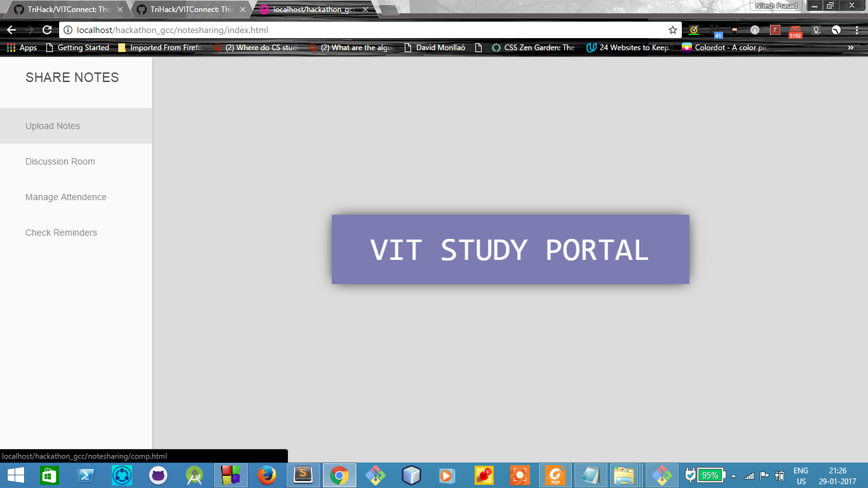Click the grey circular extension icon
Image resolution: width=868 pixels, height=488 pixels.
(754, 30)
